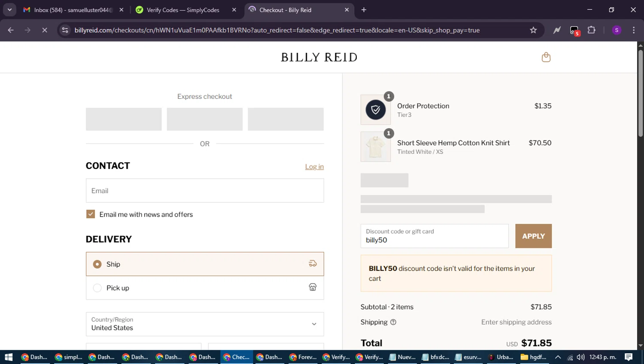Open the Windows Start menu

click(x=9, y=357)
